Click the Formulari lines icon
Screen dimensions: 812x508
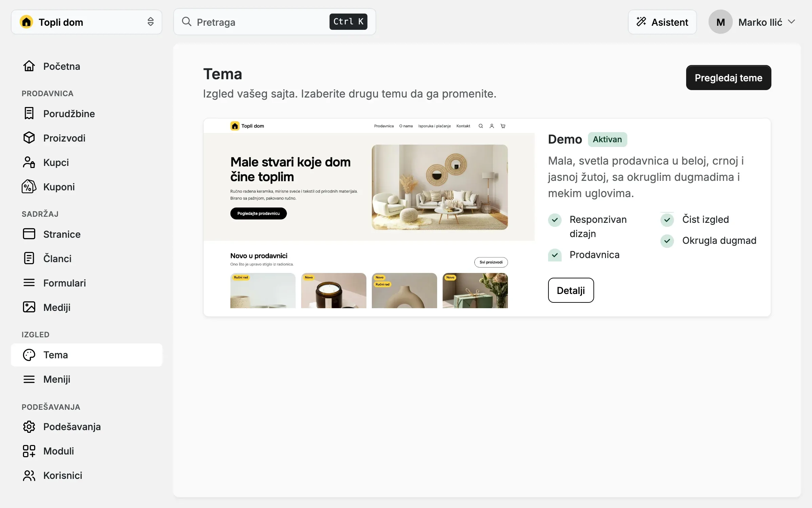coord(29,283)
